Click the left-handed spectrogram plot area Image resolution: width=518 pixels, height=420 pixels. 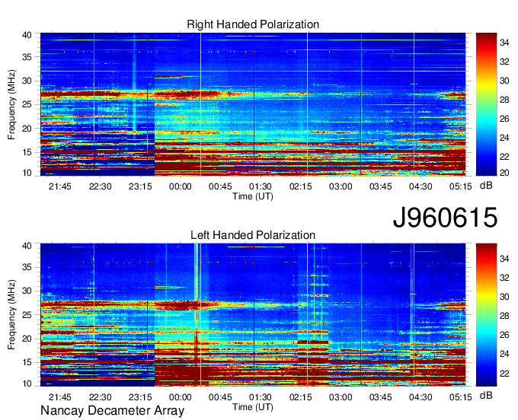pos(253,315)
